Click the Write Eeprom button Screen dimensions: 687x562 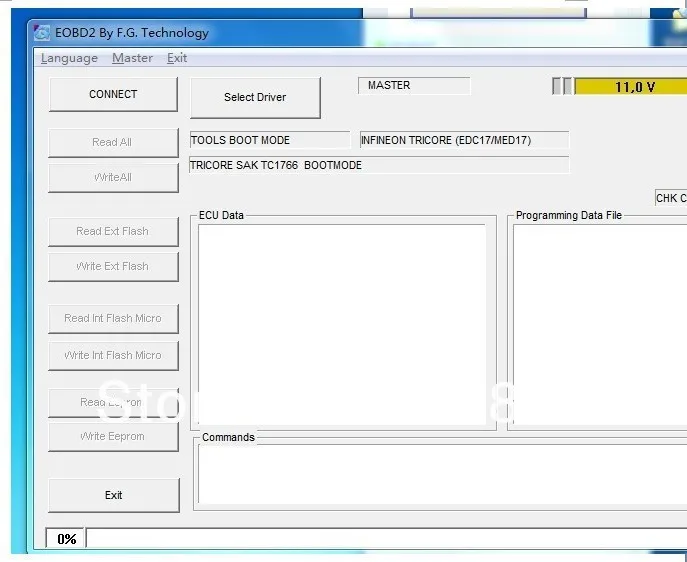(x=113, y=437)
